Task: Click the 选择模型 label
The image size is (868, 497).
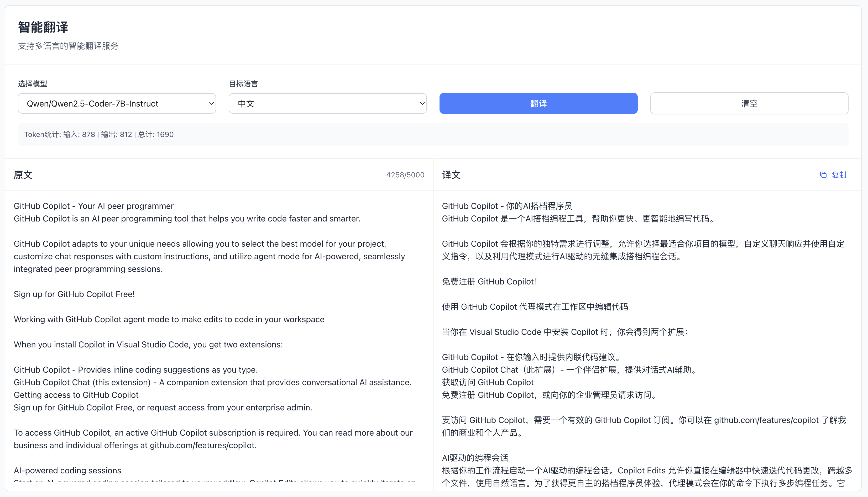Action: pyautogui.click(x=33, y=84)
